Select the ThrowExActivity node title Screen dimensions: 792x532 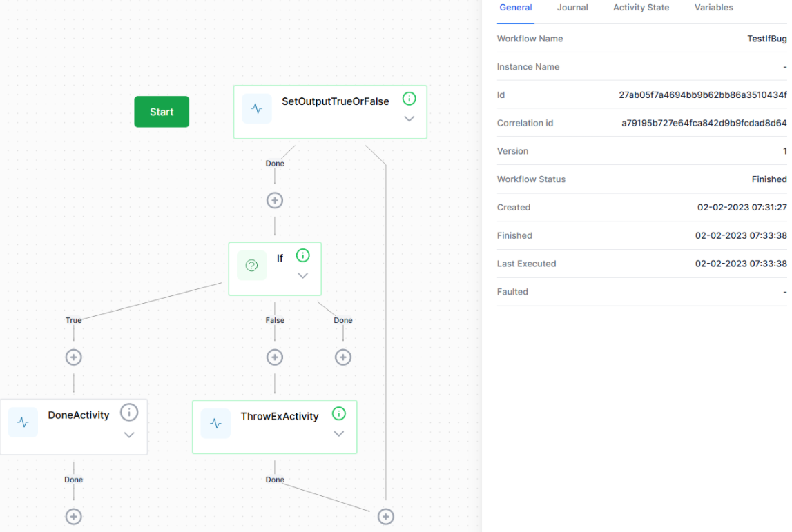click(280, 416)
